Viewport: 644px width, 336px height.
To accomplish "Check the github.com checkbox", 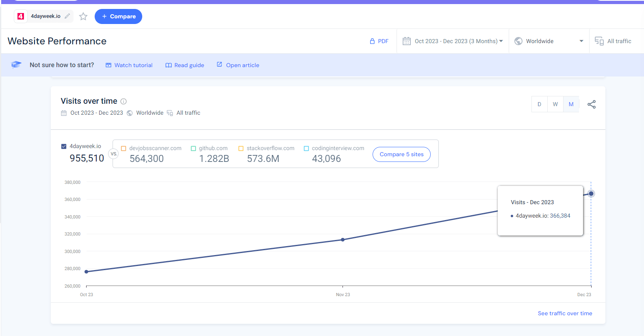I will (193, 148).
